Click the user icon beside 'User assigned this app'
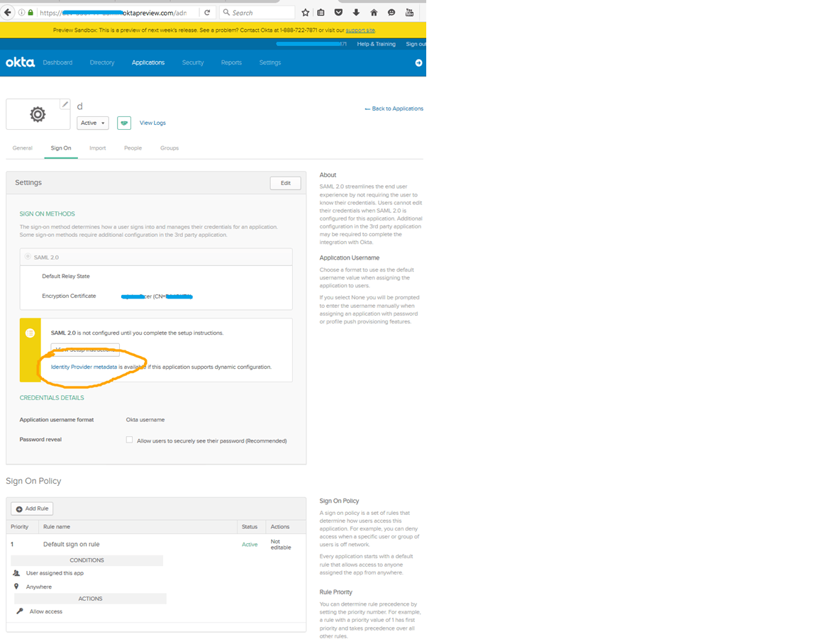Screen dimensions: 817x644 [x=17, y=573]
